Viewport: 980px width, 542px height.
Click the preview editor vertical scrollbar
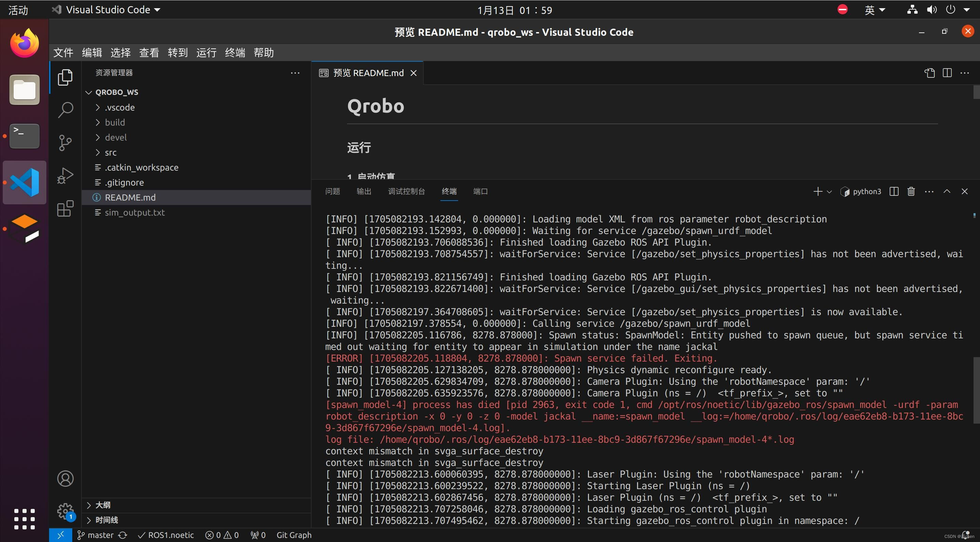[x=976, y=92]
